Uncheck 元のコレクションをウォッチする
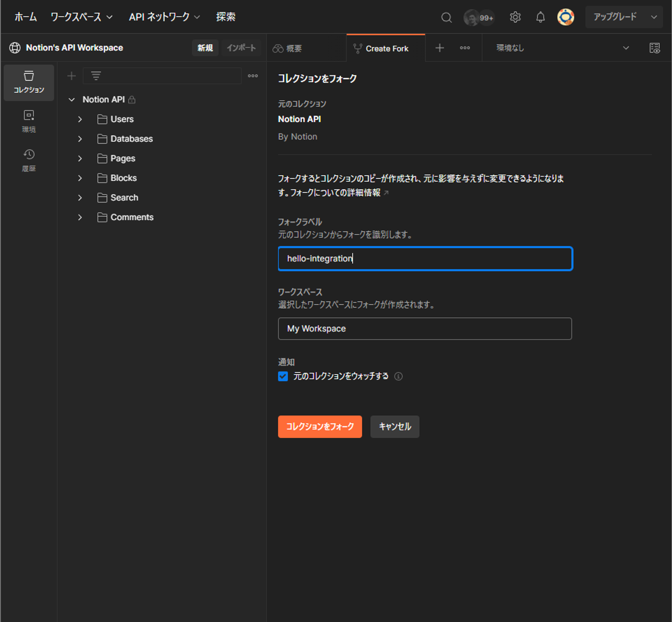 283,376
